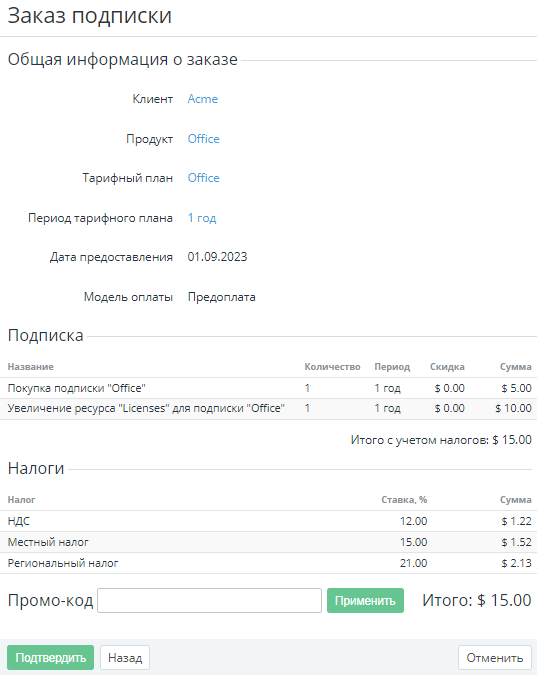Click the Название column header
This screenshot has height=679, width=537.
[x=30, y=367]
